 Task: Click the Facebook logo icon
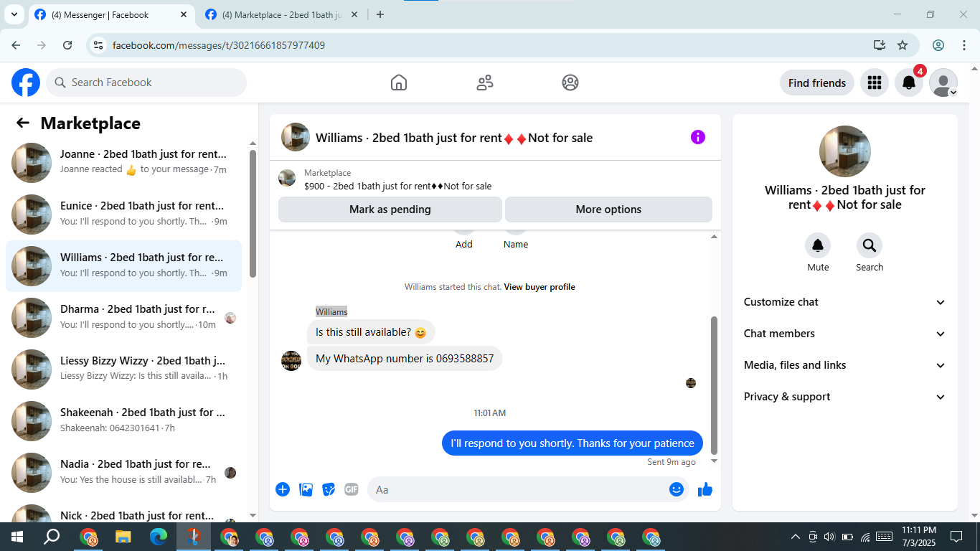coord(26,83)
